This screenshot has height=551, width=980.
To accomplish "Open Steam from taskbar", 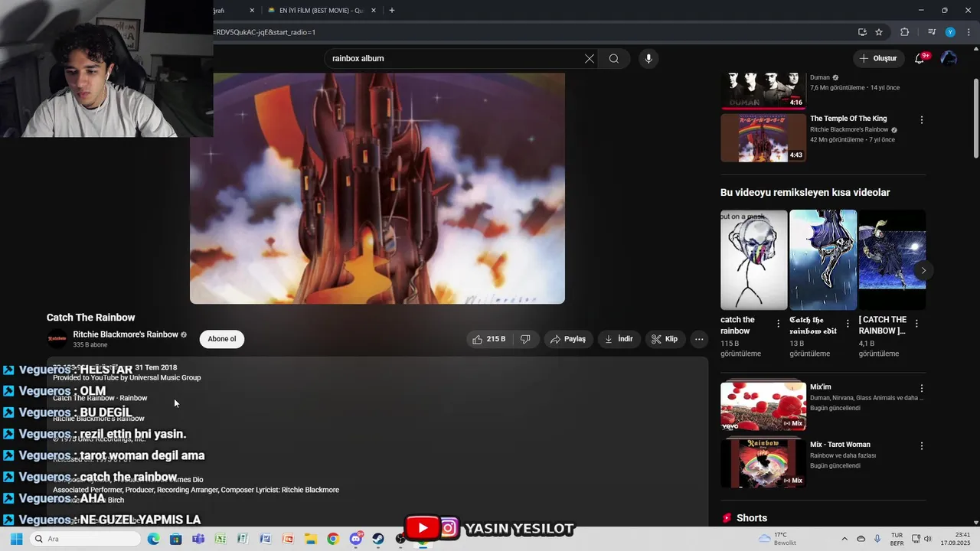I will coord(378,539).
